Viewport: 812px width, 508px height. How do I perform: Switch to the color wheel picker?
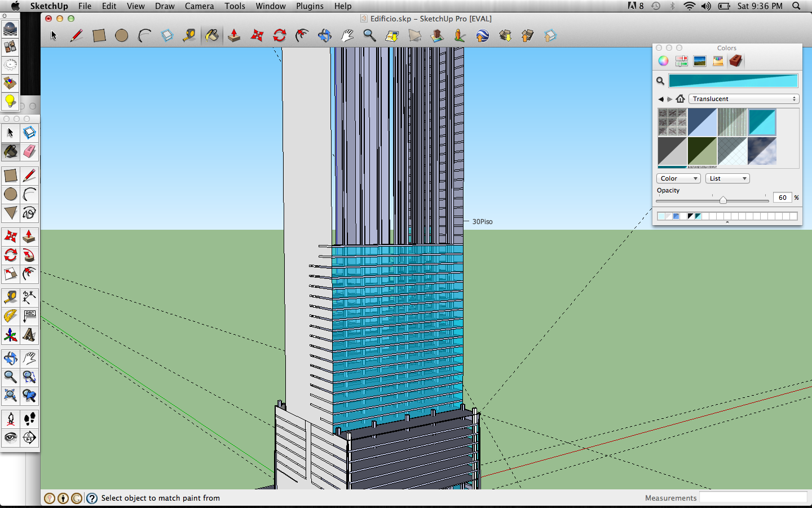[x=663, y=60]
